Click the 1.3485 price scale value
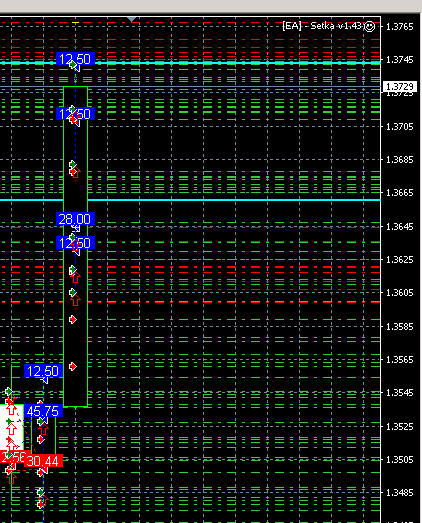The image size is (422, 523). pyautogui.click(x=400, y=492)
